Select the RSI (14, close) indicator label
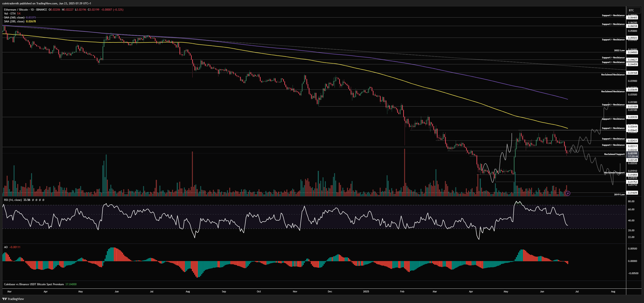The image size is (644, 303). [13, 200]
